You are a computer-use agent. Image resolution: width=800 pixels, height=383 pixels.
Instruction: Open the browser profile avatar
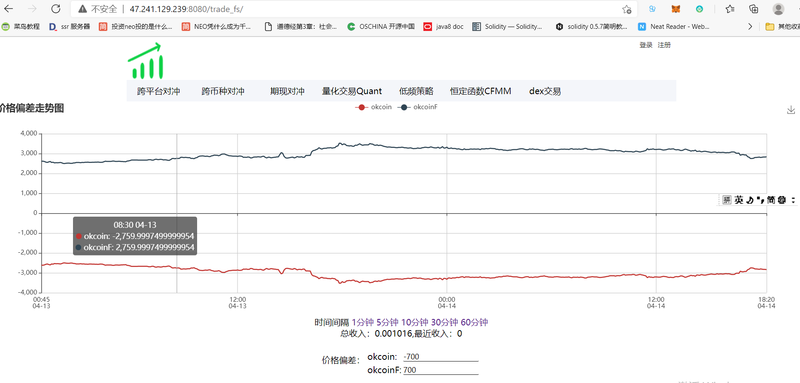778,9
